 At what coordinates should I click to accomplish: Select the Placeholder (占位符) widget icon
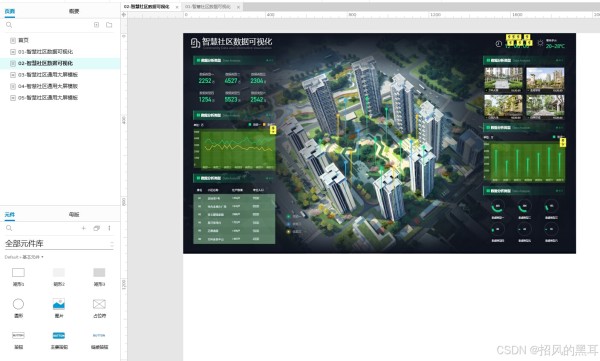pyautogui.click(x=99, y=304)
